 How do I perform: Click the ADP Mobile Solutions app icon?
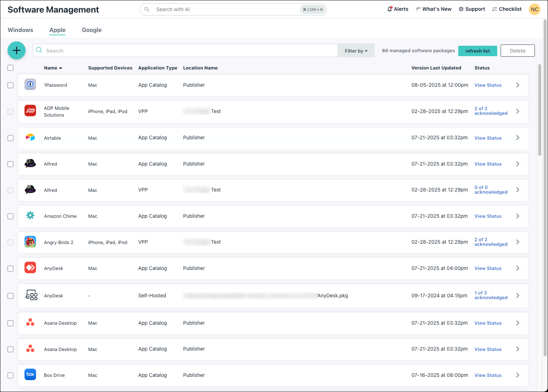point(30,111)
